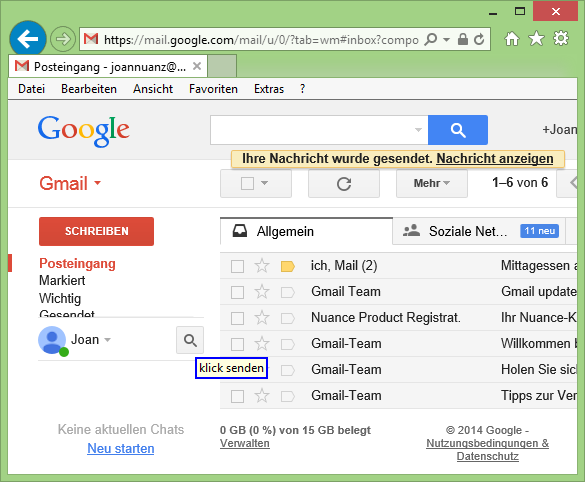
Task: Tick checkbox for Tipps zur Ver email
Action: pyautogui.click(x=237, y=396)
